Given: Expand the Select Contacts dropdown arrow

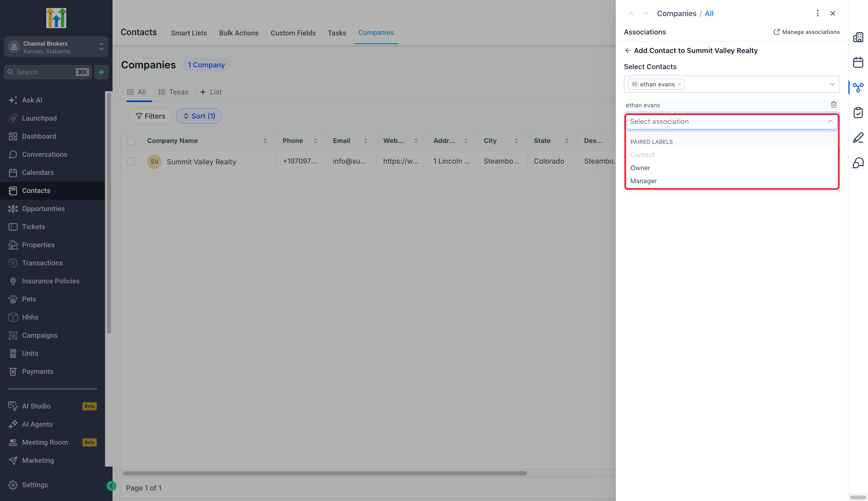Looking at the screenshot, I should click(x=832, y=84).
